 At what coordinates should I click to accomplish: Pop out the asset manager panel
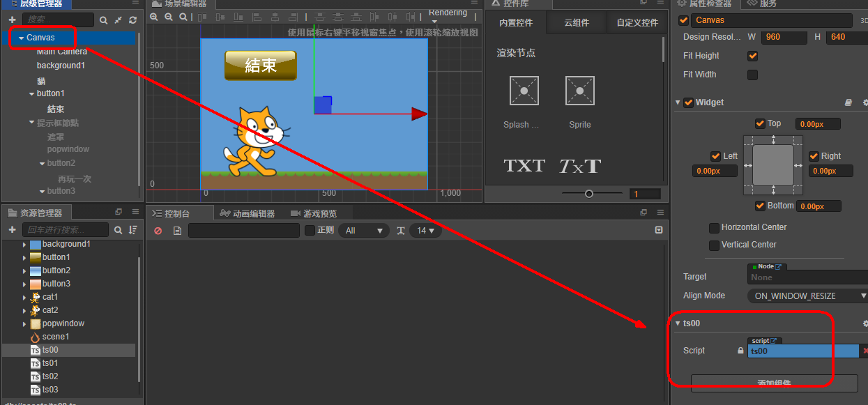(x=119, y=213)
